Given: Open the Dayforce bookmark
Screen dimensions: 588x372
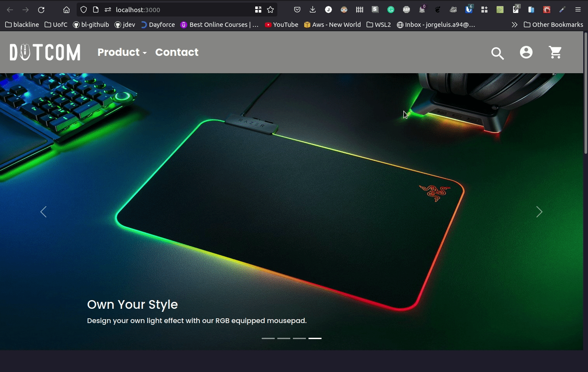Looking at the screenshot, I should coord(158,25).
